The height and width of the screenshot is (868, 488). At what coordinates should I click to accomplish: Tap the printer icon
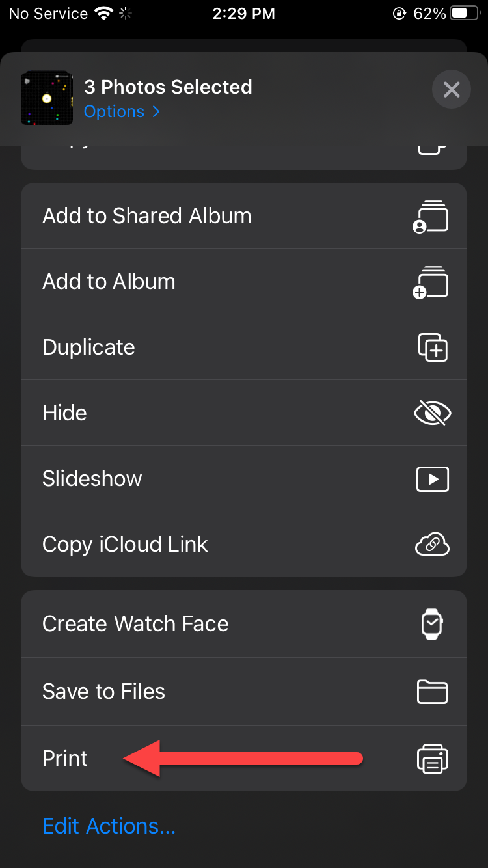pyautogui.click(x=433, y=759)
